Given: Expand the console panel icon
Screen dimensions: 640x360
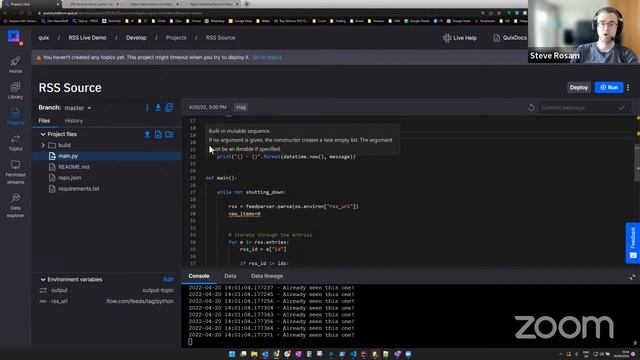Looking at the screenshot, I should click(632, 277).
